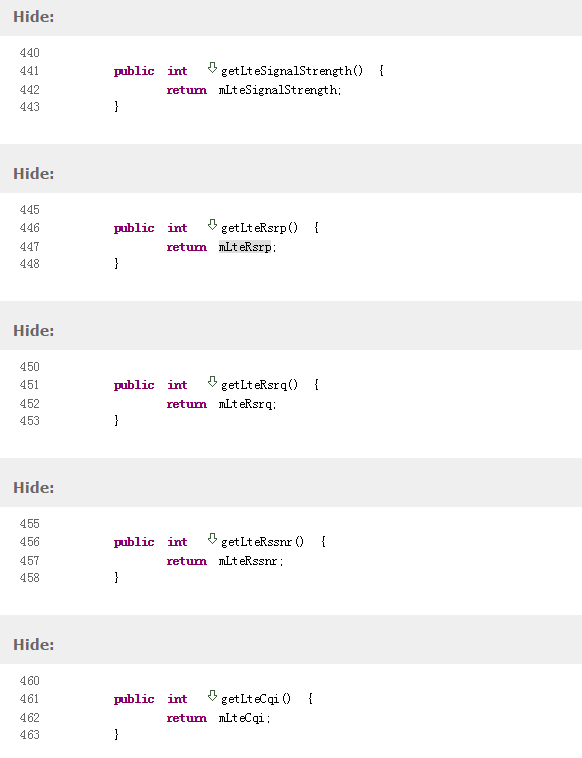Image resolution: width=582 pixels, height=758 pixels.
Task: Open the getLteSignalStrength method link
Action: 292,71
